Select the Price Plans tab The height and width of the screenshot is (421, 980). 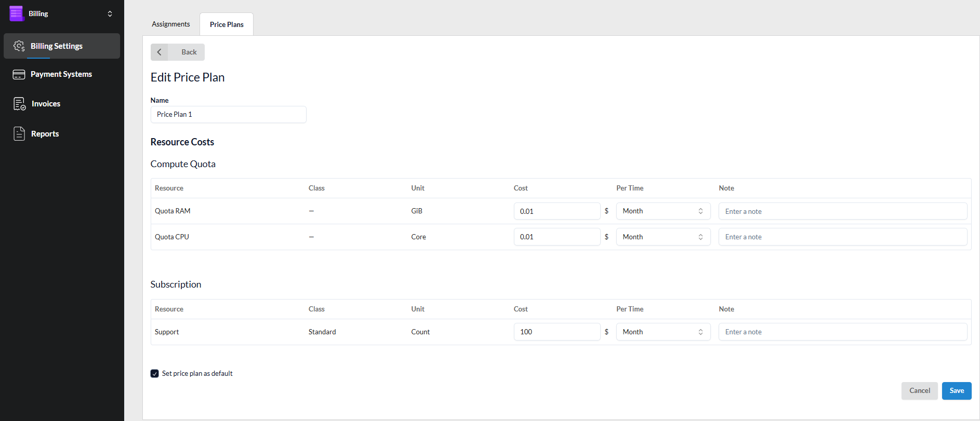pos(227,24)
